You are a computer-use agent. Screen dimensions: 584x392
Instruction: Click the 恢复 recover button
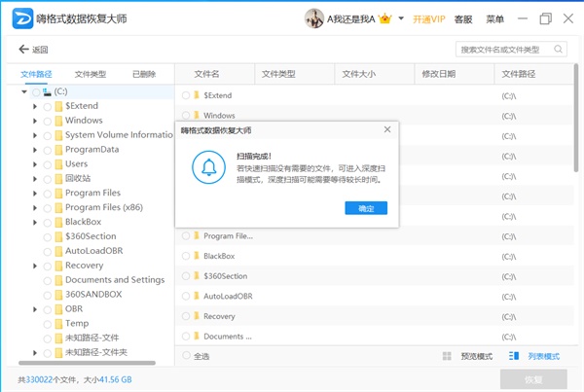pyautogui.click(x=533, y=379)
